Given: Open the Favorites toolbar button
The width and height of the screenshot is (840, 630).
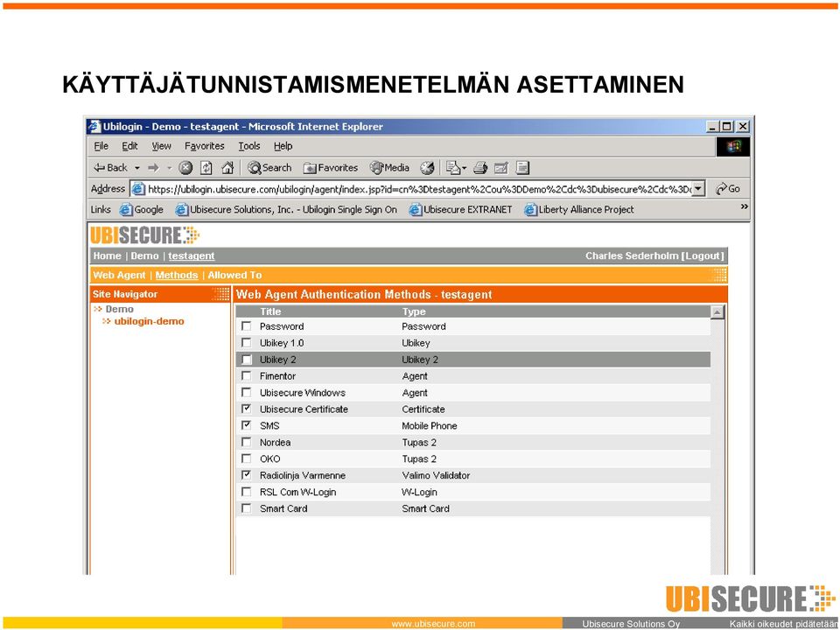Looking at the screenshot, I should click(331, 168).
